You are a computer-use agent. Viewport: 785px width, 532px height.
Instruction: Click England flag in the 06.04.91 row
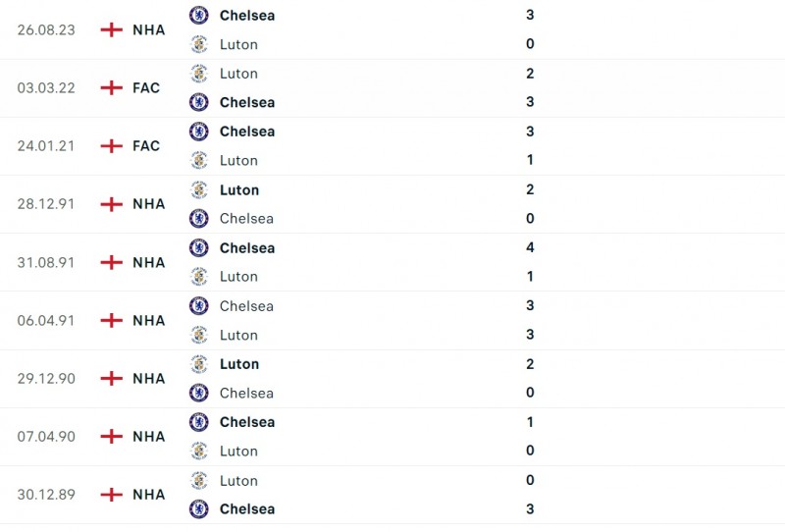point(112,320)
